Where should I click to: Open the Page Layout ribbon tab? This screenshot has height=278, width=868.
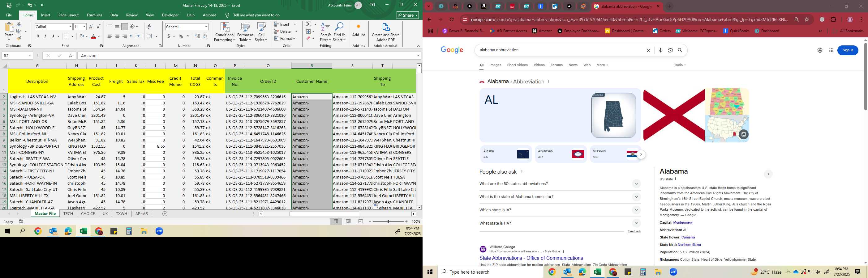[x=68, y=15]
